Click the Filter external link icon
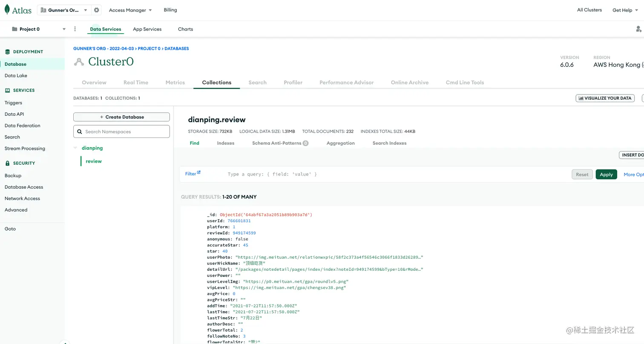Image resolution: width=644 pixels, height=344 pixels. (x=198, y=172)
